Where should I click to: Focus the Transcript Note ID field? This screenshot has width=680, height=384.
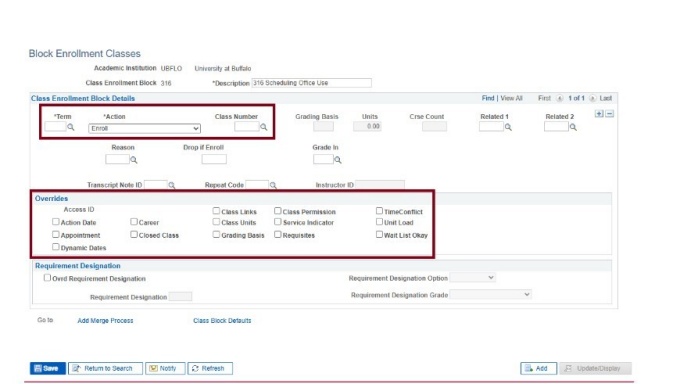(156, 185)
